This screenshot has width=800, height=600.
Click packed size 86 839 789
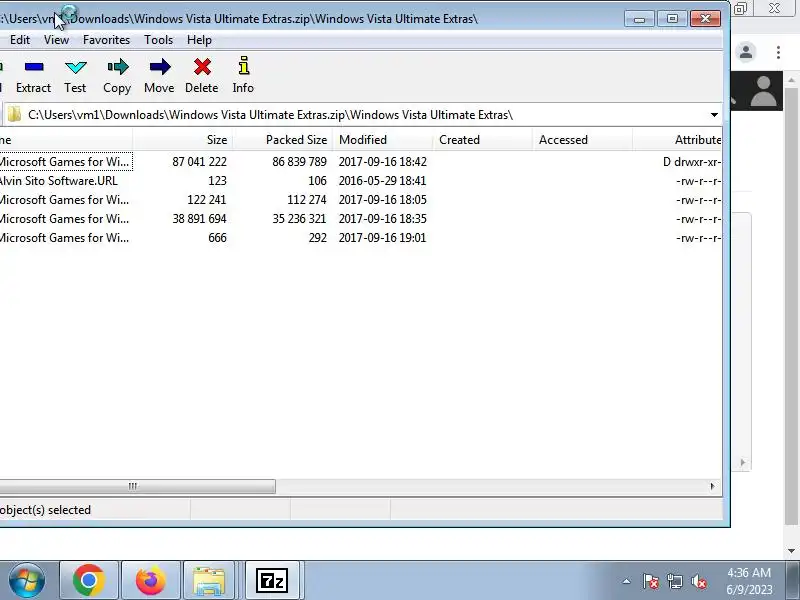coord(299,162)
